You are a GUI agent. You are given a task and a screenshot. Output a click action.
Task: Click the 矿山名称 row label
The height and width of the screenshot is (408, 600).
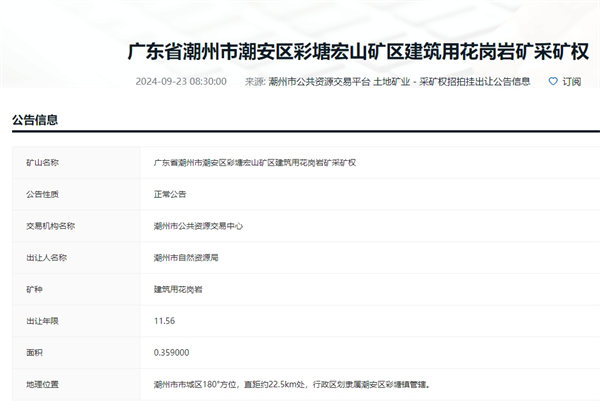tap(42, 161)
